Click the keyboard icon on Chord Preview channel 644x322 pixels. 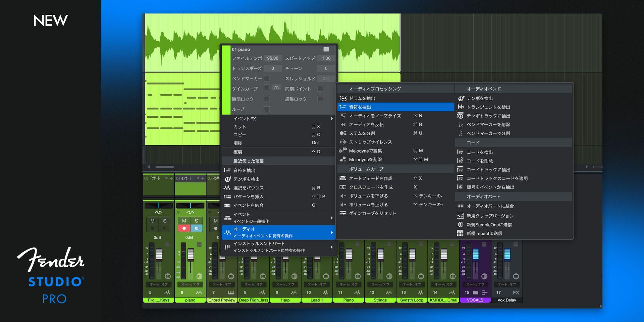click(x=231, y=292)
